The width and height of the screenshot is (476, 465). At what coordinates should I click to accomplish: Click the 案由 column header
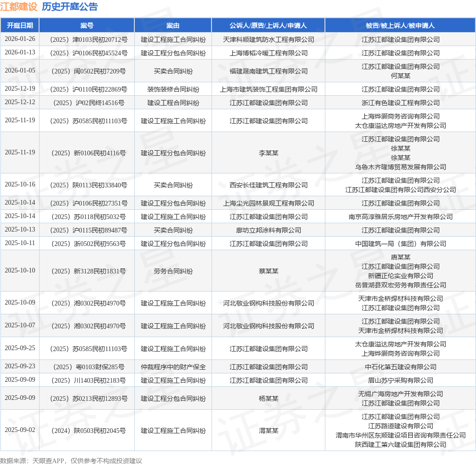click(173, 26)
